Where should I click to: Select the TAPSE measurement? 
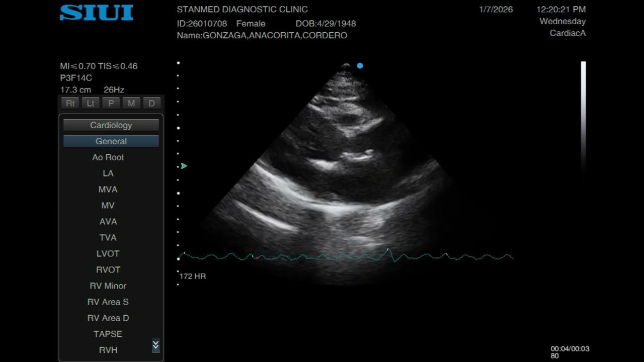108,334
